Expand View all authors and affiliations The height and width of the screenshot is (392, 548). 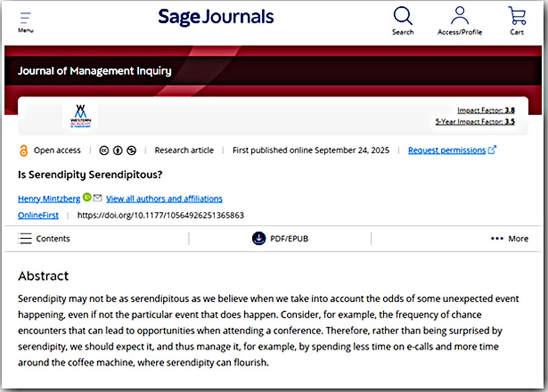click(164, 199)
